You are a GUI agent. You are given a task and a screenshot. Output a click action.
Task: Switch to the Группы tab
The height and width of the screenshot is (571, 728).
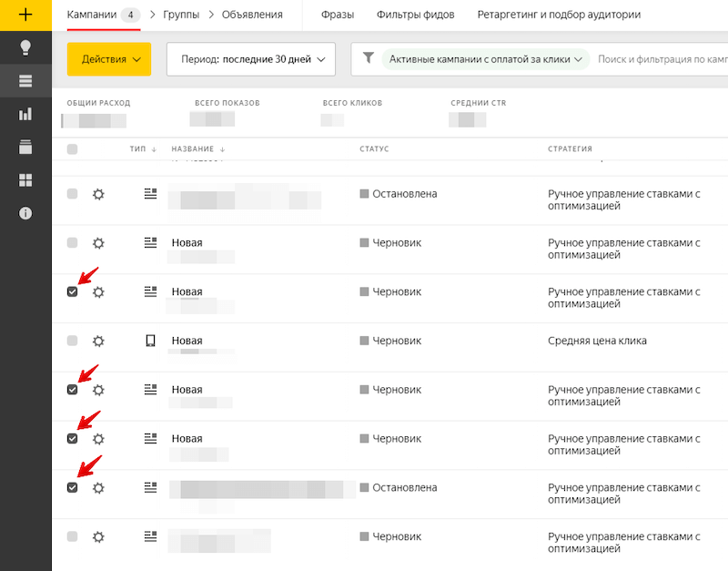181,15
